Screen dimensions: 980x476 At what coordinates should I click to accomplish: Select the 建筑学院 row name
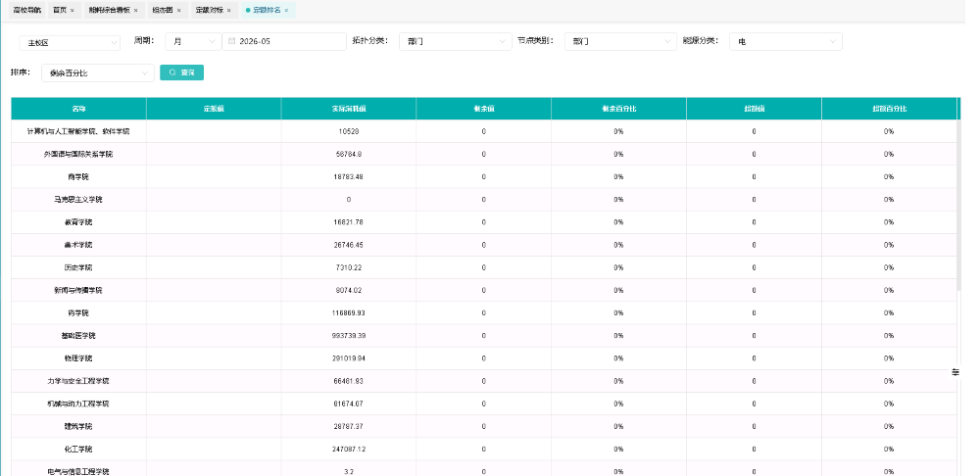(78, 427)
